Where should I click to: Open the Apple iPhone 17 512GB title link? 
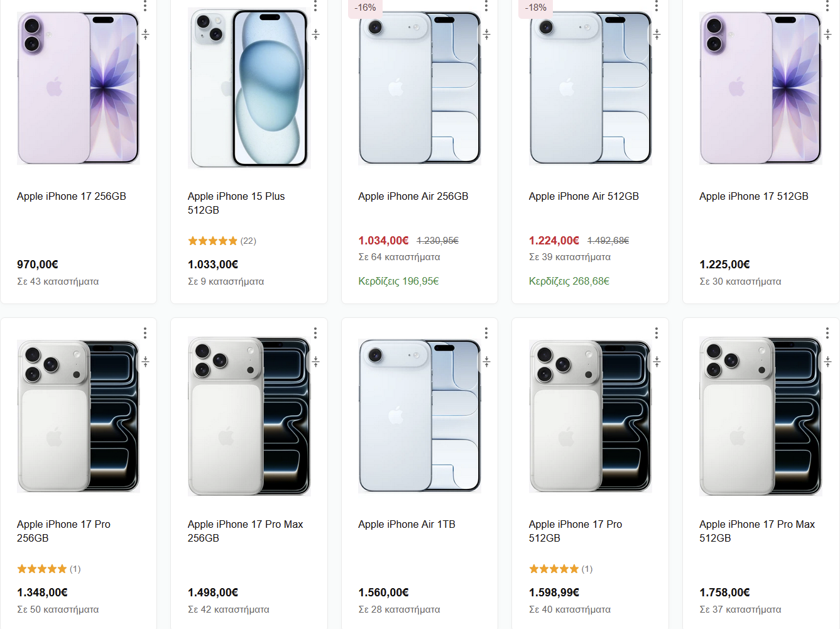tap(753, 197)
